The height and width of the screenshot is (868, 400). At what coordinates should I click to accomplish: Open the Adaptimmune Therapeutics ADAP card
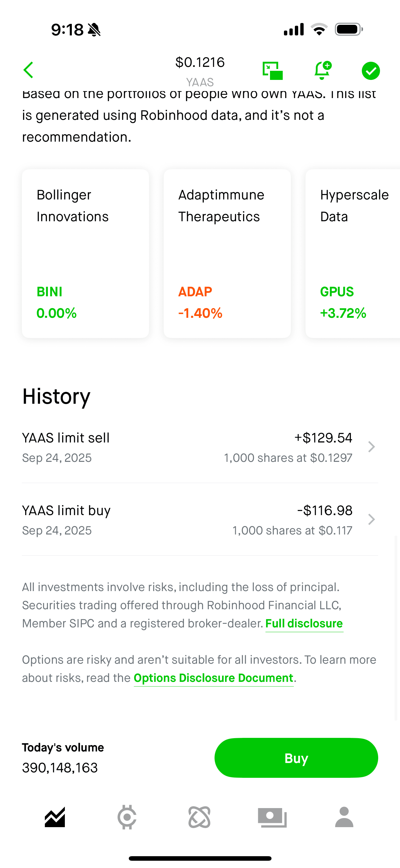227,253
